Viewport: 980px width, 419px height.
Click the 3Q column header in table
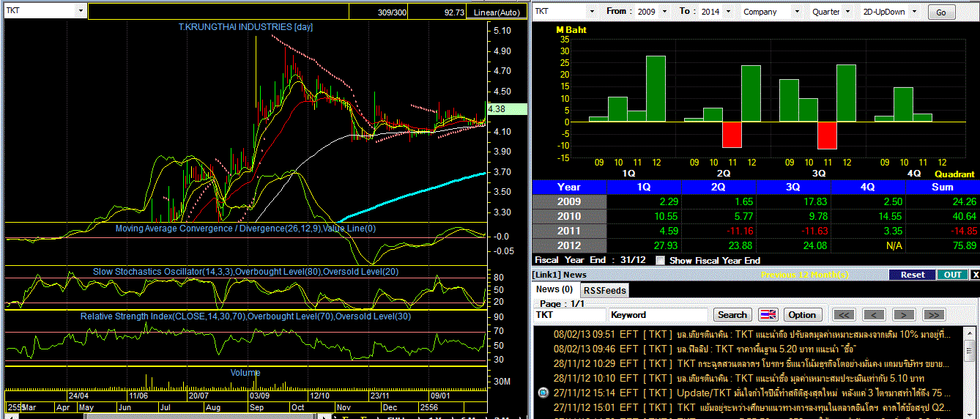click(793, 187)
